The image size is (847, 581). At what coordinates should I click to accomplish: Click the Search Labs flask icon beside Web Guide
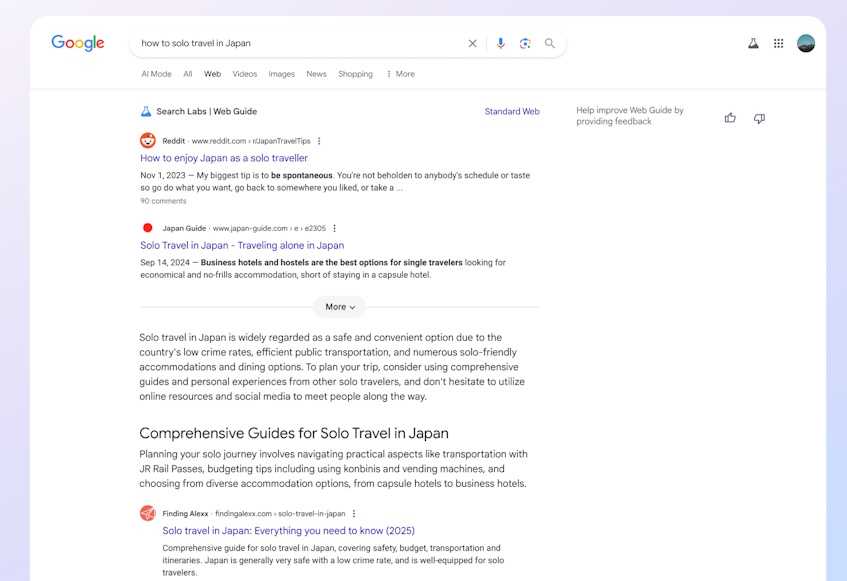tap(146, 111)
